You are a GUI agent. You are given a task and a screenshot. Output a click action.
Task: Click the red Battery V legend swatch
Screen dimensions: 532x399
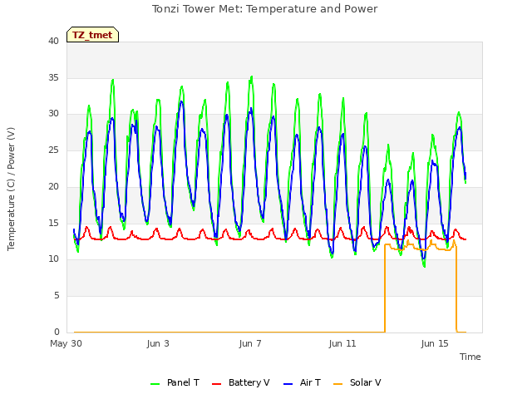(x=216, y=384)
